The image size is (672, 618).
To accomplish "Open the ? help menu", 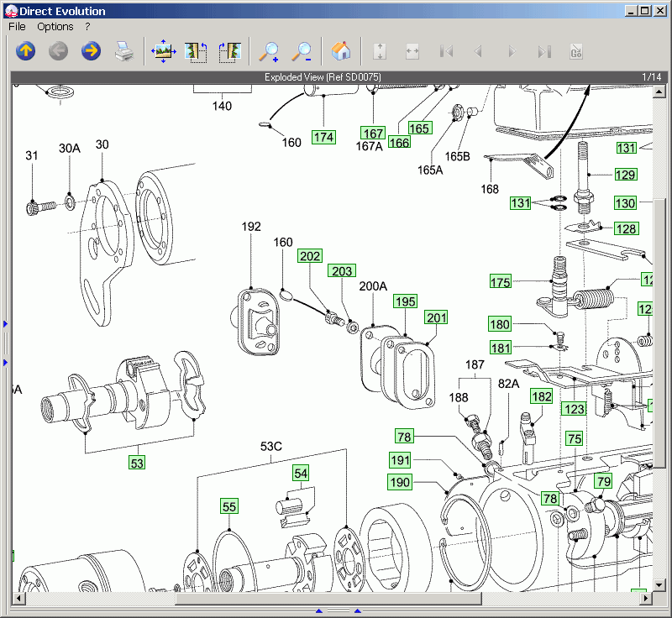I will pos(87,26).
